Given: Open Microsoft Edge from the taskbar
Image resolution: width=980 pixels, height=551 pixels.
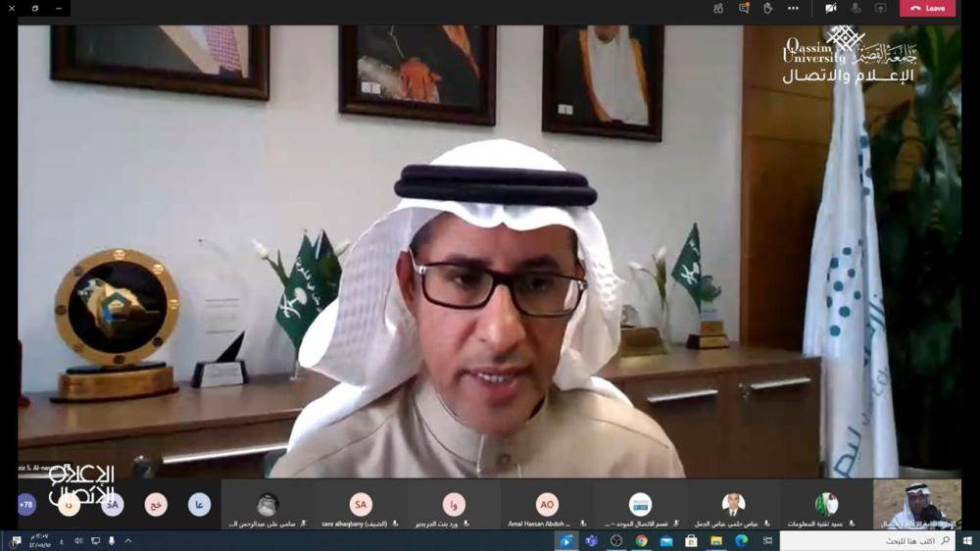Looking at the screenshot, I should [742, 540].
